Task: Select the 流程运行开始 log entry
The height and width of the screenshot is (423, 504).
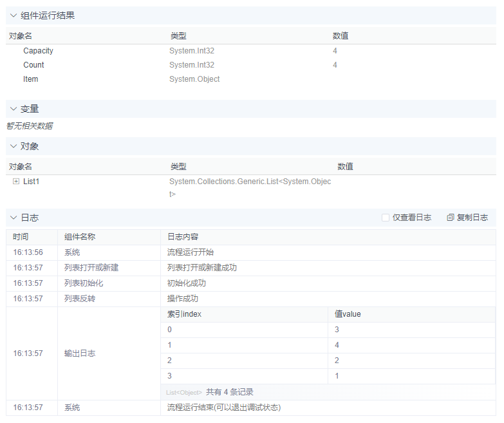Action: 191,252
